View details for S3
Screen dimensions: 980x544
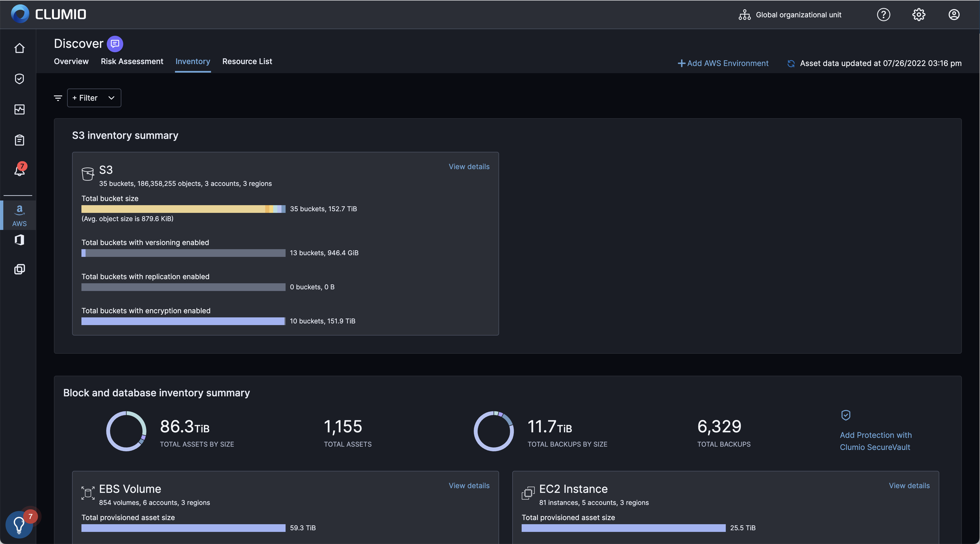click(469, 167)
